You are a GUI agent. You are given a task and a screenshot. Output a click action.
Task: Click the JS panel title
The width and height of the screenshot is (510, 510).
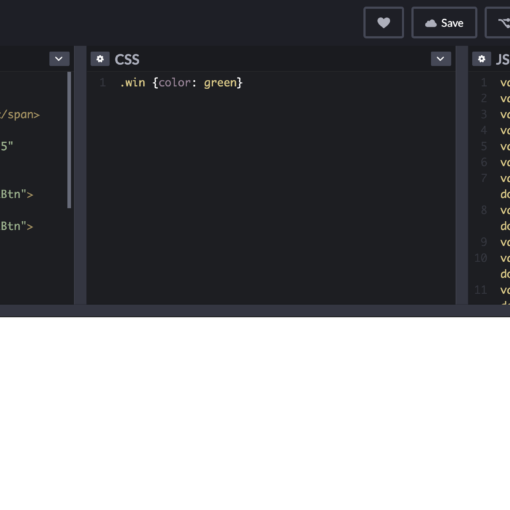pyautogui.click(x=503, y=59)
